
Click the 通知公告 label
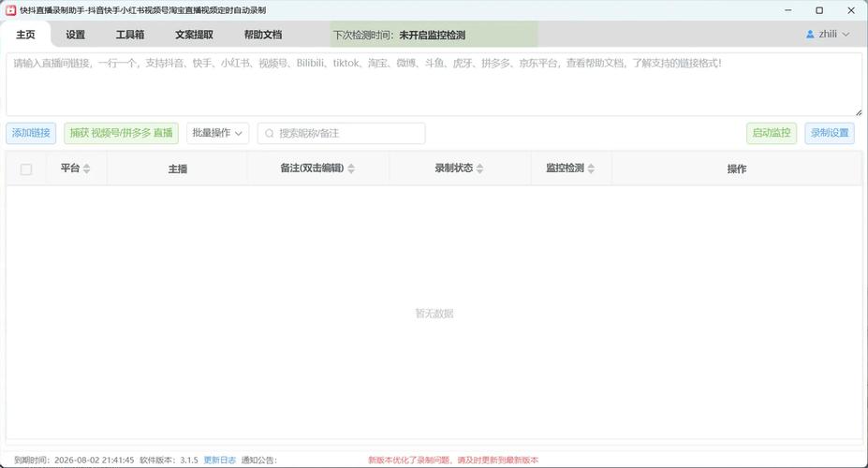(x=259, y=461)
